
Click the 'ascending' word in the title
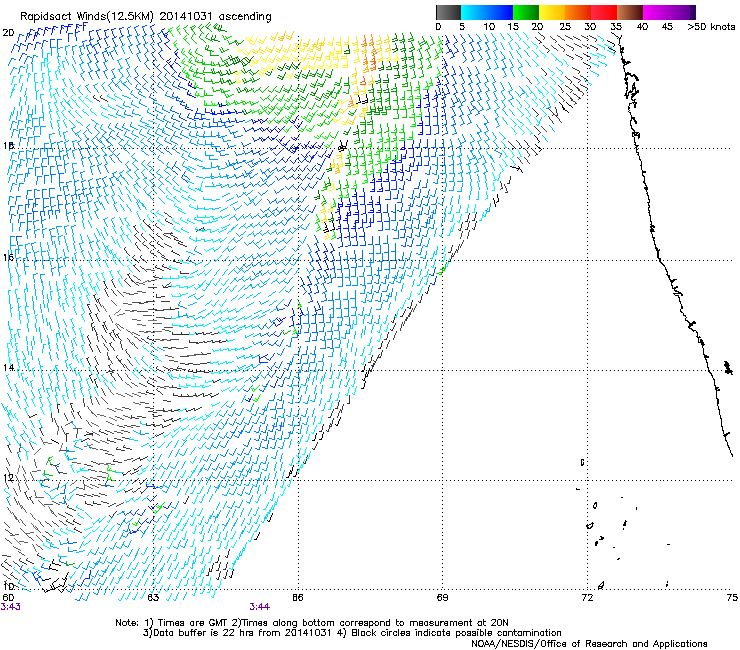[x=245, y=17]
